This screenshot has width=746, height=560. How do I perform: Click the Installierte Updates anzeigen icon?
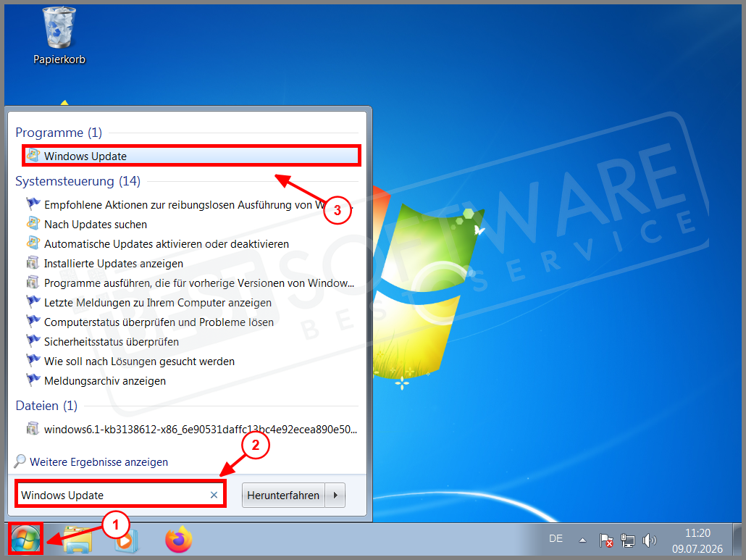[x=33, y=262]
